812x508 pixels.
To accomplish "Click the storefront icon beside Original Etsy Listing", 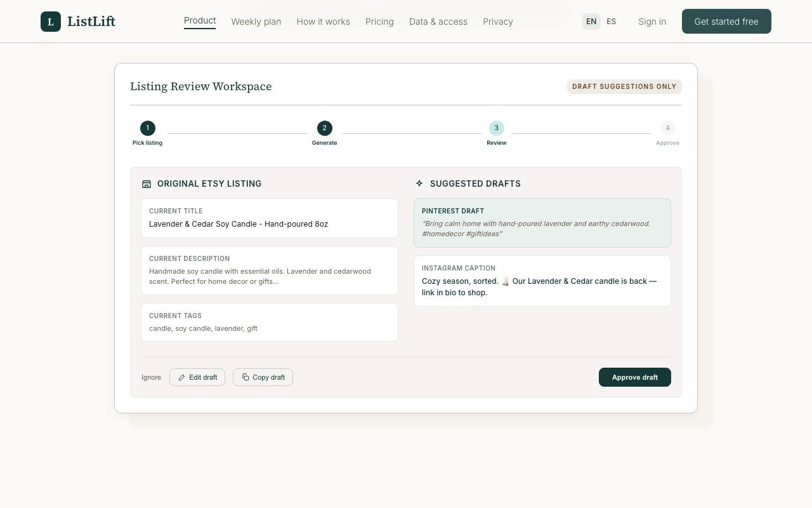I will 147,184.
